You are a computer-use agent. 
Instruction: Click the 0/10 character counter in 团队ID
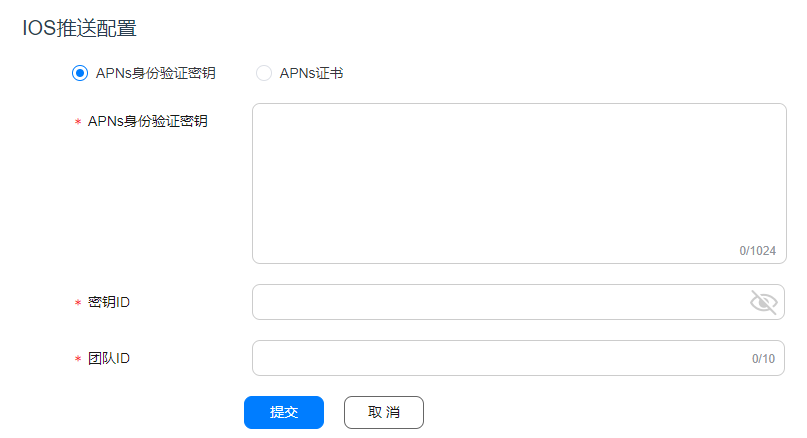[x=763, y=359]
